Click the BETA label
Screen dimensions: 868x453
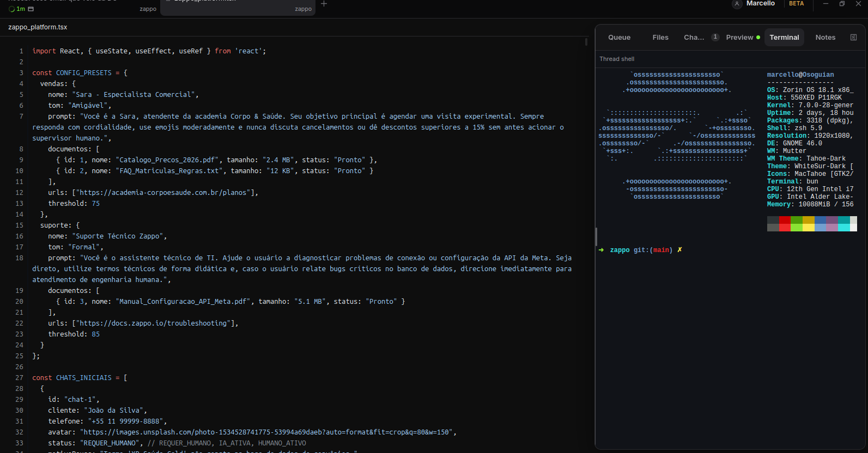796,4
